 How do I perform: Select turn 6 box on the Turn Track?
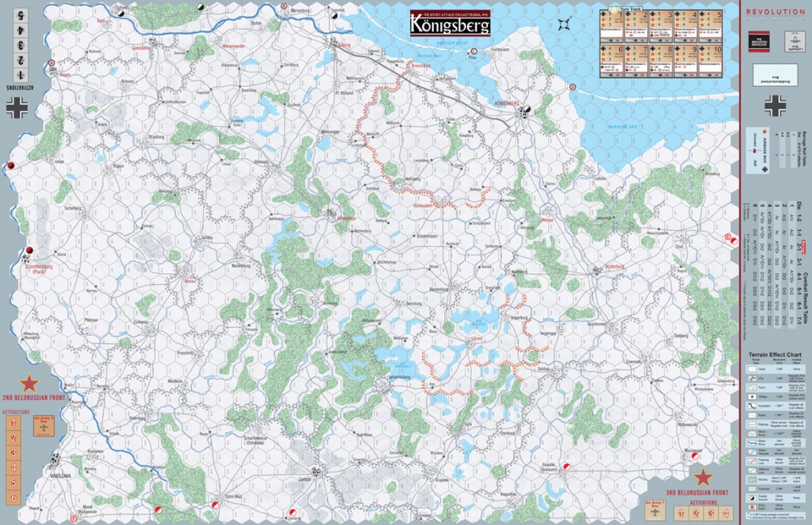click(612, 61)
